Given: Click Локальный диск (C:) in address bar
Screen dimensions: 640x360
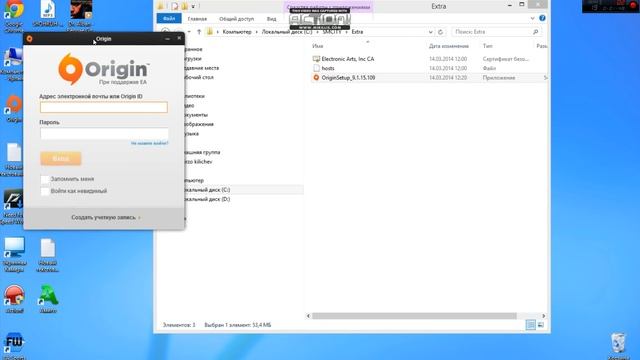Looking at the screenshot, I should coord(287,32).
